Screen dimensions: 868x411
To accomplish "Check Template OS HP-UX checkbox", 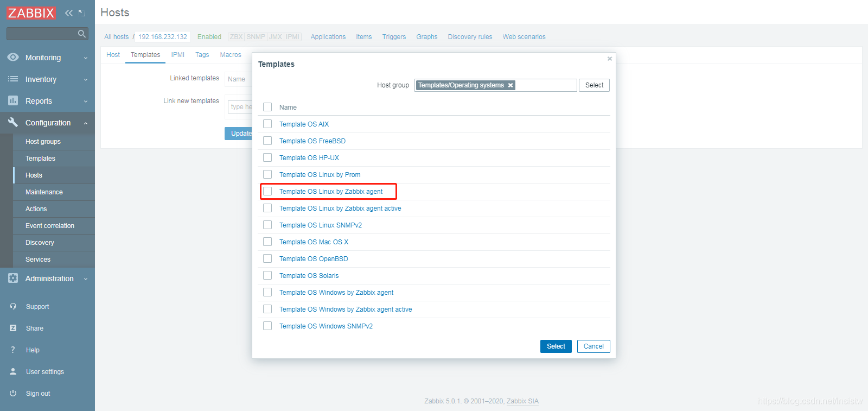I will pos(267,157).
